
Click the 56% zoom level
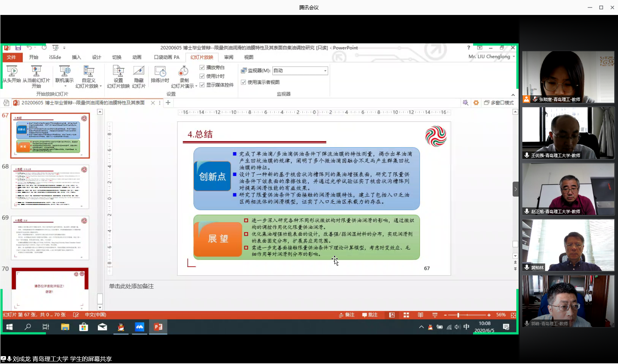(x=501, y=315)
